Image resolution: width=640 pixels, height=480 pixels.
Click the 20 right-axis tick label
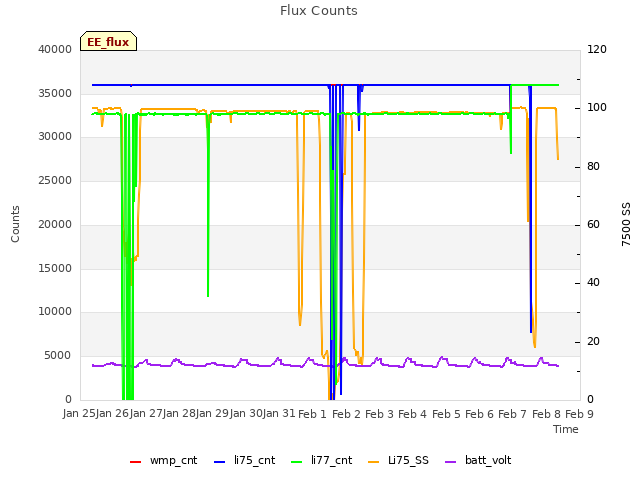point(593,341)
